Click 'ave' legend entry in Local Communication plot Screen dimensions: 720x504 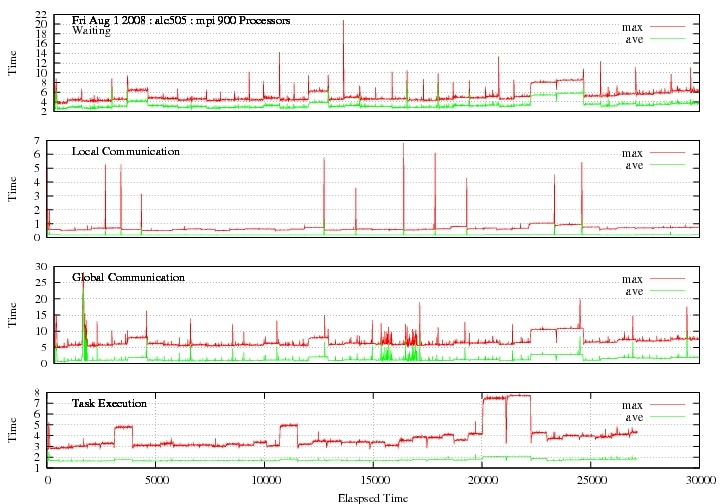(634, 165)
